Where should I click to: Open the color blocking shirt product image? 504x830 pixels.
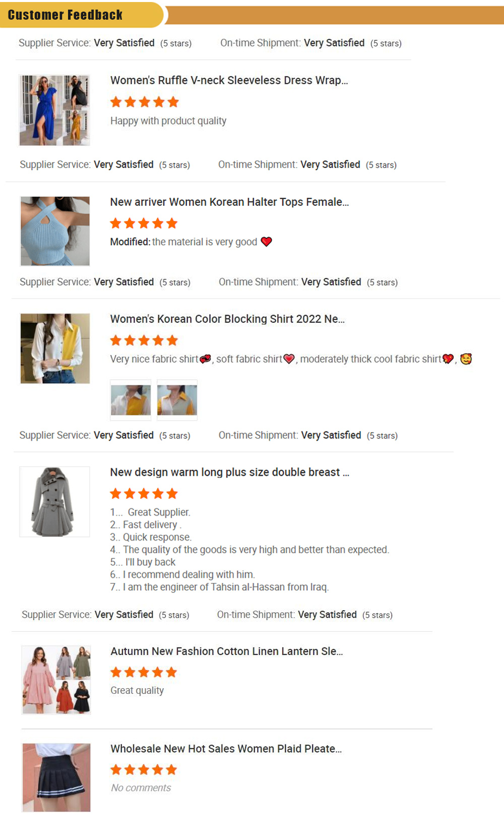[x=55, y=348]
